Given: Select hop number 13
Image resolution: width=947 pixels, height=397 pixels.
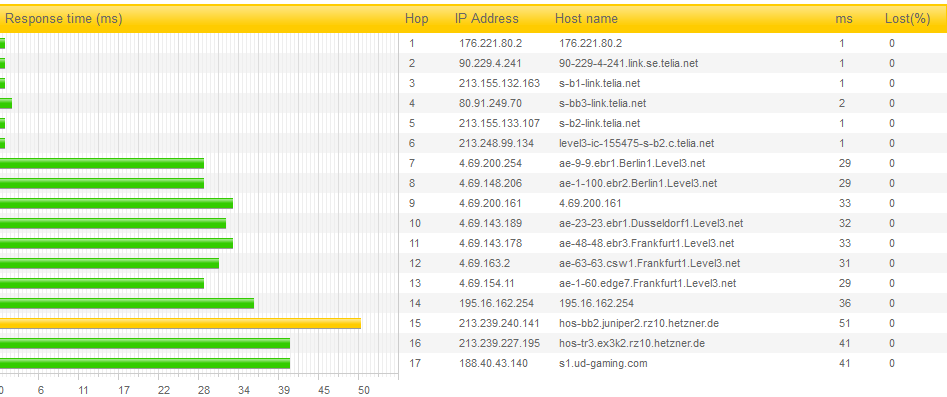Looking at the screenshot, I should click(x=414, y=283).
